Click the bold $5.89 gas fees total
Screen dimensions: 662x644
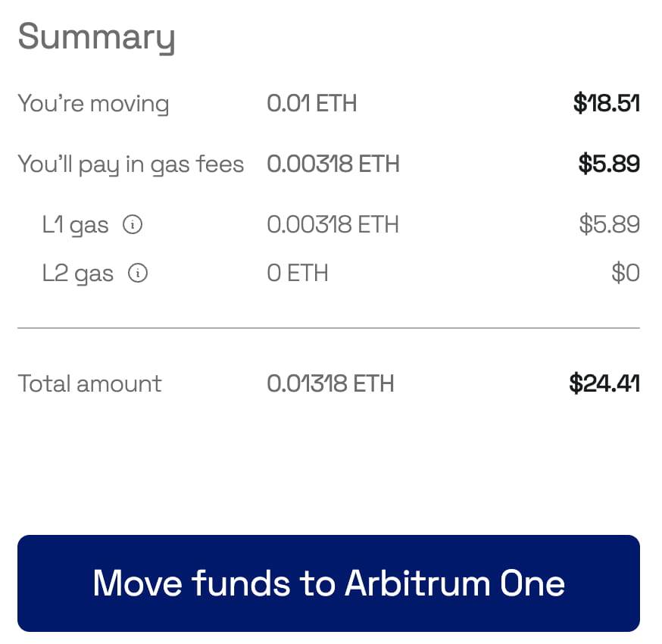point(609,164)
